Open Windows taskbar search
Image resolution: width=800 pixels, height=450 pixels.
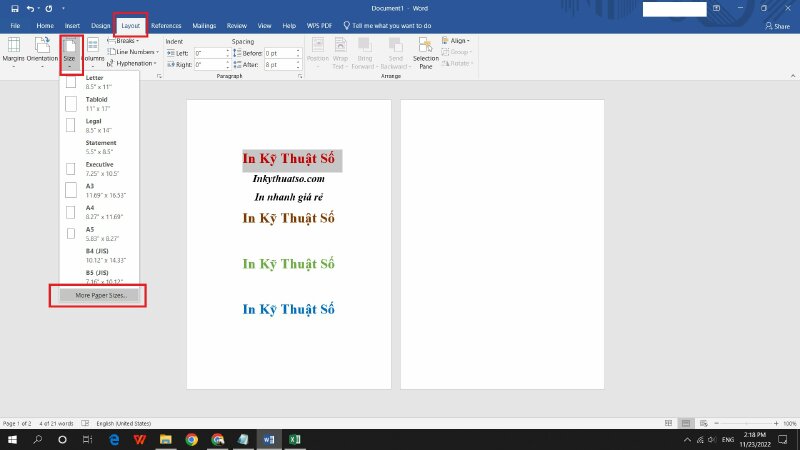[37, 439]
